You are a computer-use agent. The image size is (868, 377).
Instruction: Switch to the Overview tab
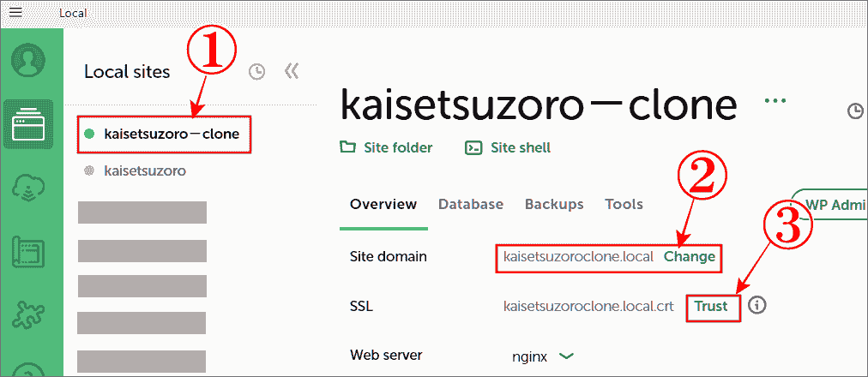click(x=383, y=204)
